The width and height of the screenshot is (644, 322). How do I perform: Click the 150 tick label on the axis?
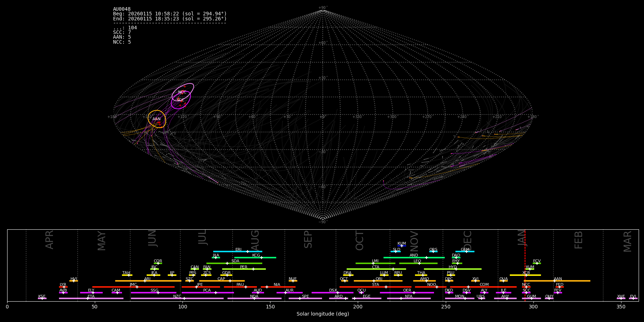[270, 307]
